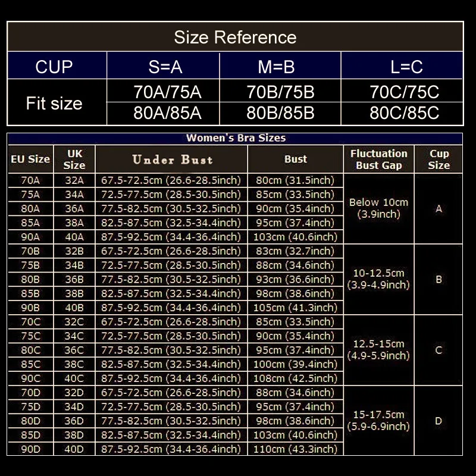Image resolution: width=476 pixels, height=476 pixels.
Task: Click the under bust range in 32D row
Action: (x=171, y=393)
